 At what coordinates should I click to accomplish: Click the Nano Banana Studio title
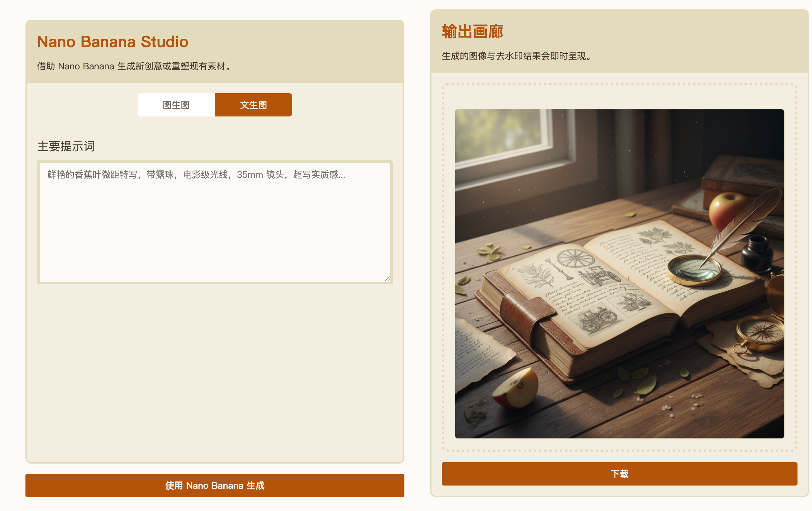[x=113, y=42]
